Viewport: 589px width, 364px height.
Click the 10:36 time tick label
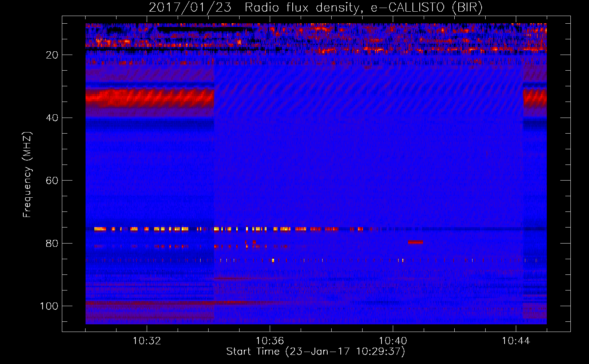[x=270, y=341]
